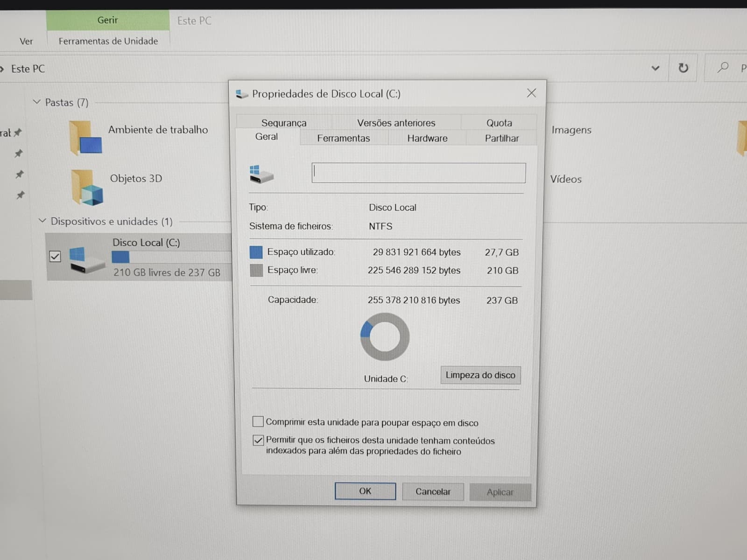Select the Geral tab
This screenshot has width=747, height=560.
267,137
